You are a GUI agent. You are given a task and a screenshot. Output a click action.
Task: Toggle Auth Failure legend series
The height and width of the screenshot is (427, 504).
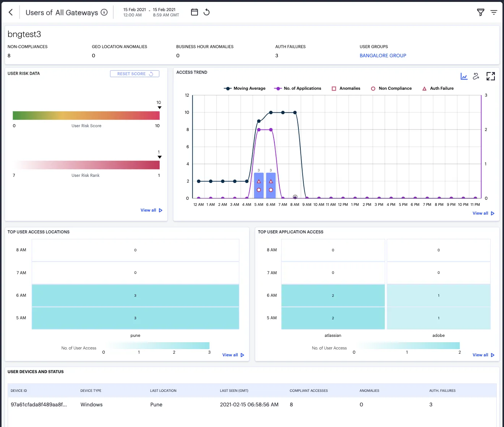click(438, 88)
